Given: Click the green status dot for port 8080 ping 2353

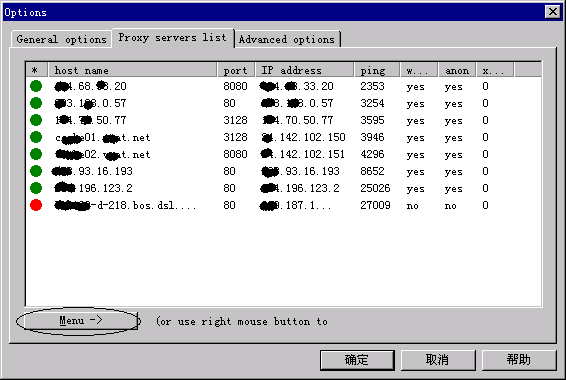Looking at the screenshot, I should [x=36, y=86].
